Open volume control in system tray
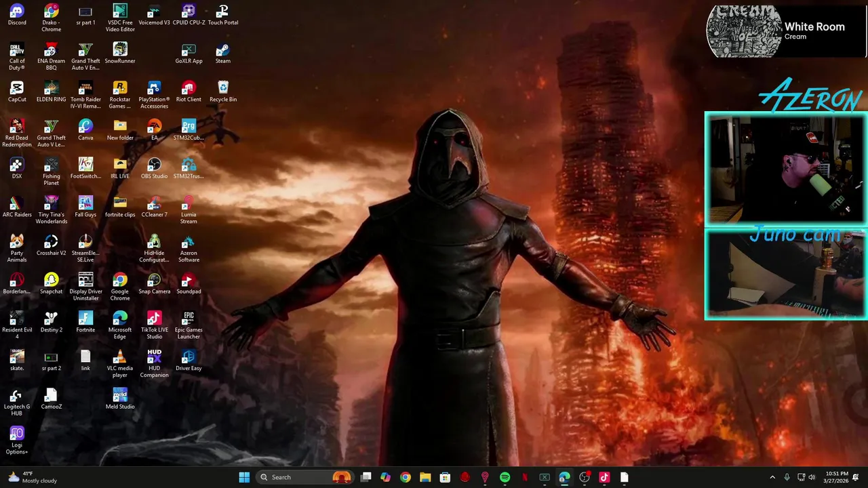868x488 pixels. [x=812, y=477]
